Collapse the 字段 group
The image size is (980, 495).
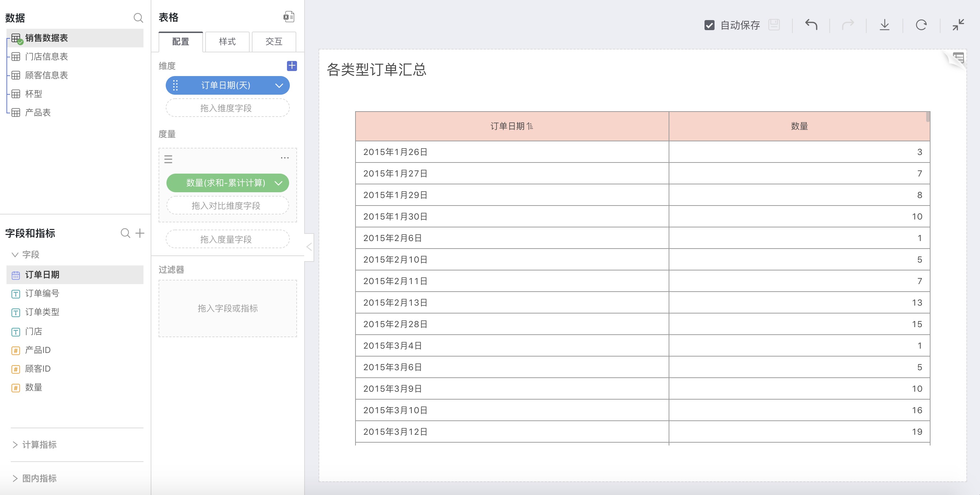tap(15, 255)
